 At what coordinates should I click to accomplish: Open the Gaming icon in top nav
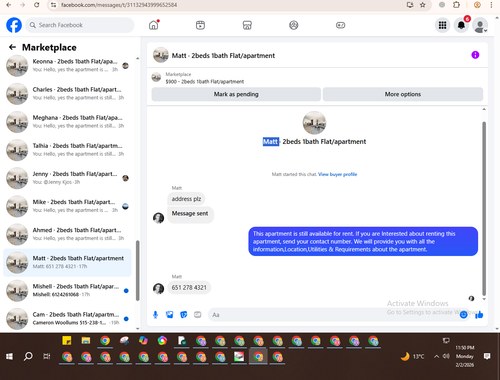pos(340,25)
